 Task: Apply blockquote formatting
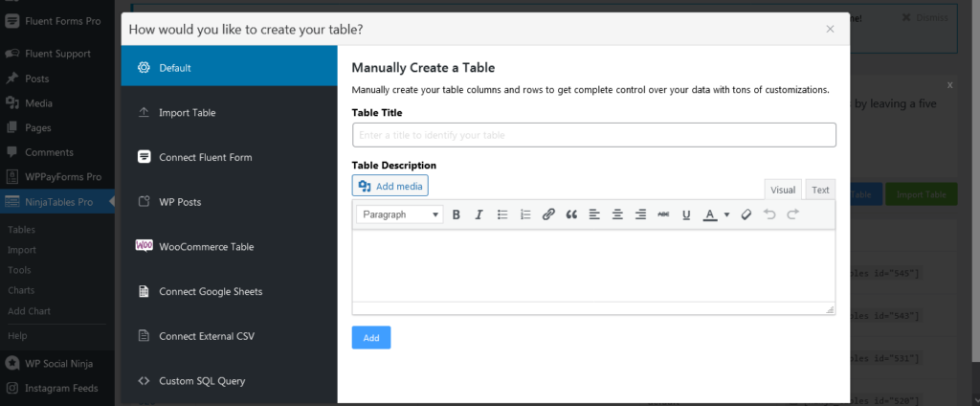pos(571,214)
